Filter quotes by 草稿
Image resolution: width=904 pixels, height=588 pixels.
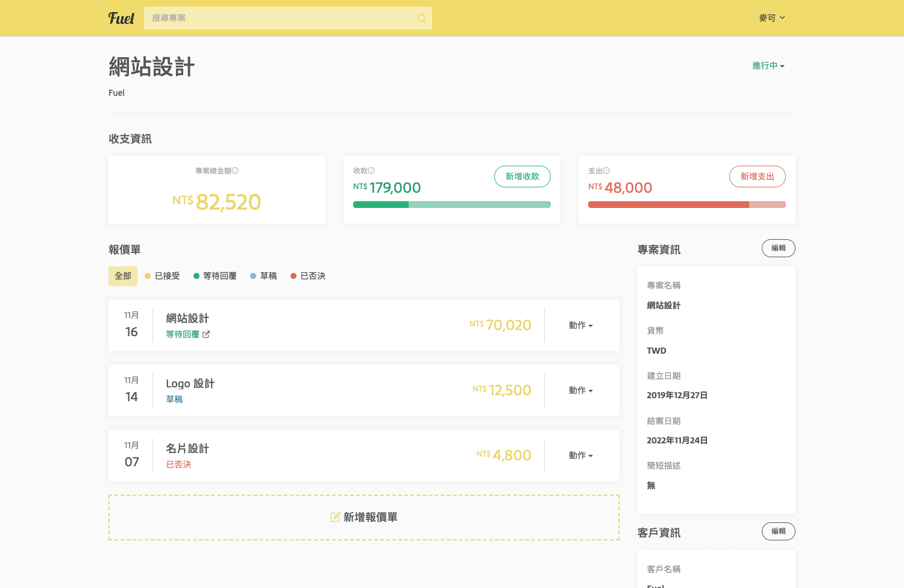click(x=263, y=276)
